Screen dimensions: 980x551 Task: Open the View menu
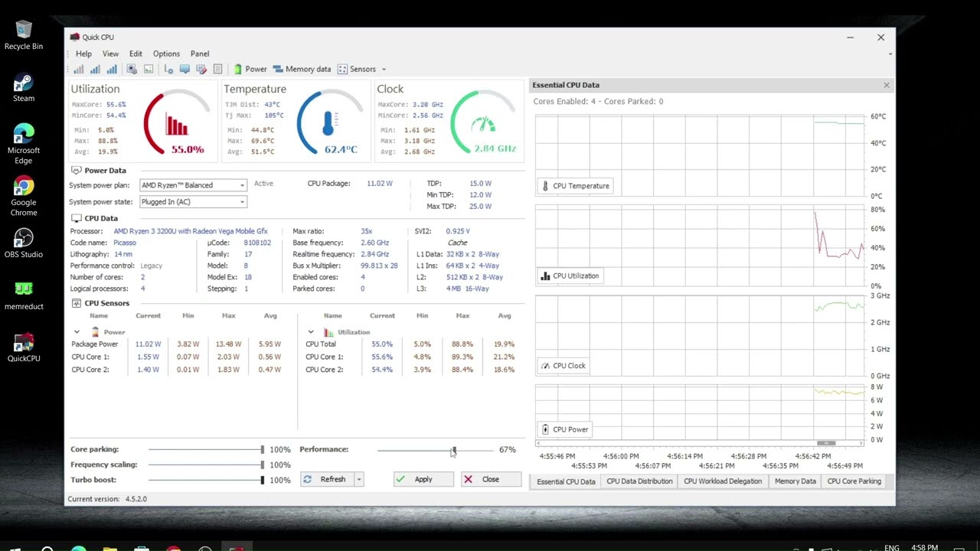[110, 54]
